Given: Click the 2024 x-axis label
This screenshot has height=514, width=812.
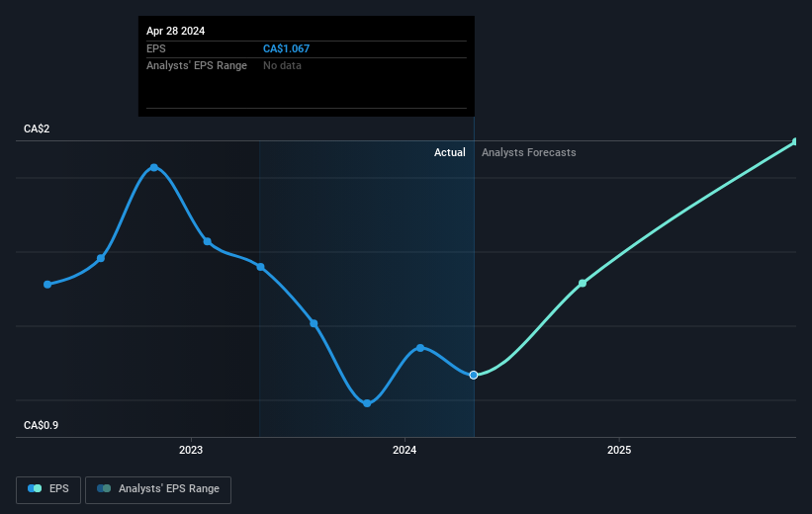Looking at the screenshot, I should 405,451.
